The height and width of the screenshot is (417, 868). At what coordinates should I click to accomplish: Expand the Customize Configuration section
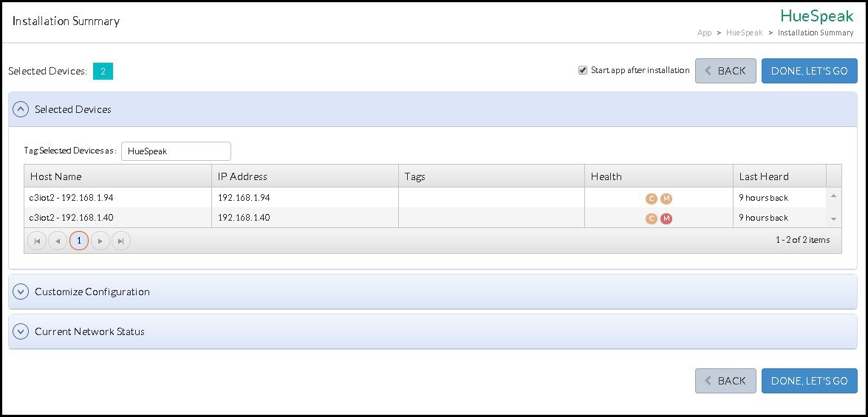tap(21, 292)
